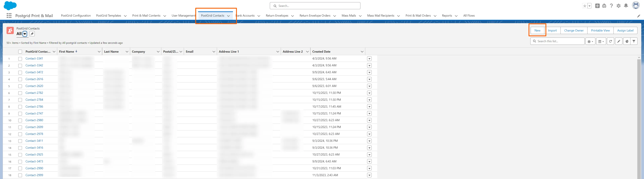Show charts with the pie chart icon
The image size is (644, 179).
pos(627,41)
